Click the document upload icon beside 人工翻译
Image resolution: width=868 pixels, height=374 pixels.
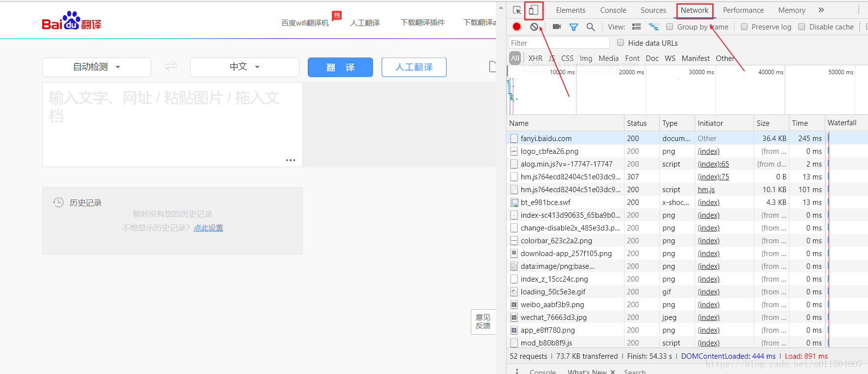pyautogui.click(x=492, y=67)
